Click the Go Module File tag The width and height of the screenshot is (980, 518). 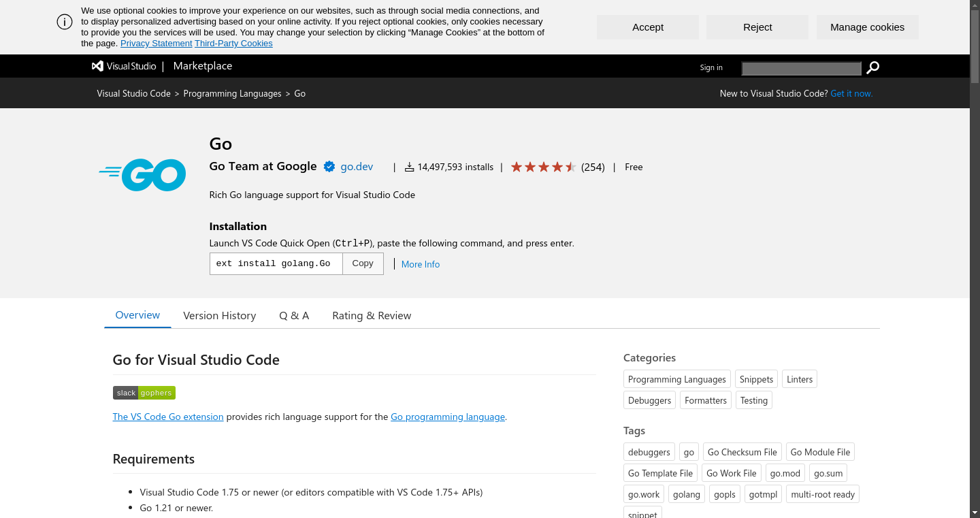(821, 452)
